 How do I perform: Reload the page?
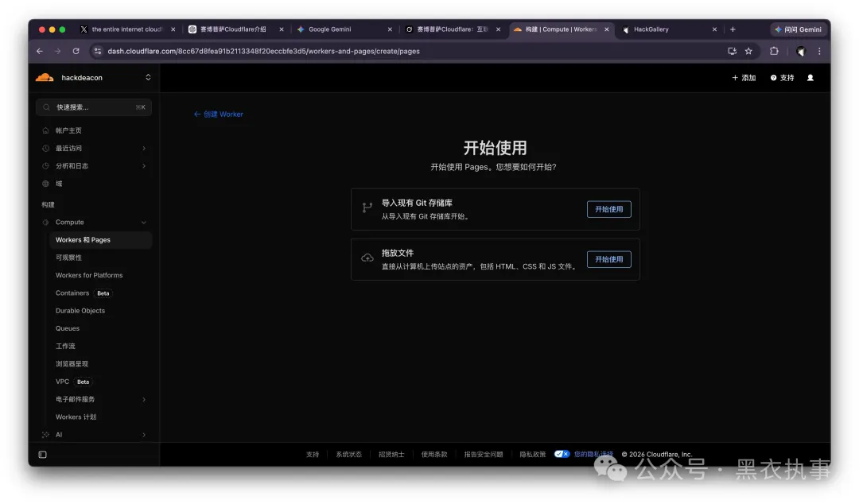pos(76,51)
